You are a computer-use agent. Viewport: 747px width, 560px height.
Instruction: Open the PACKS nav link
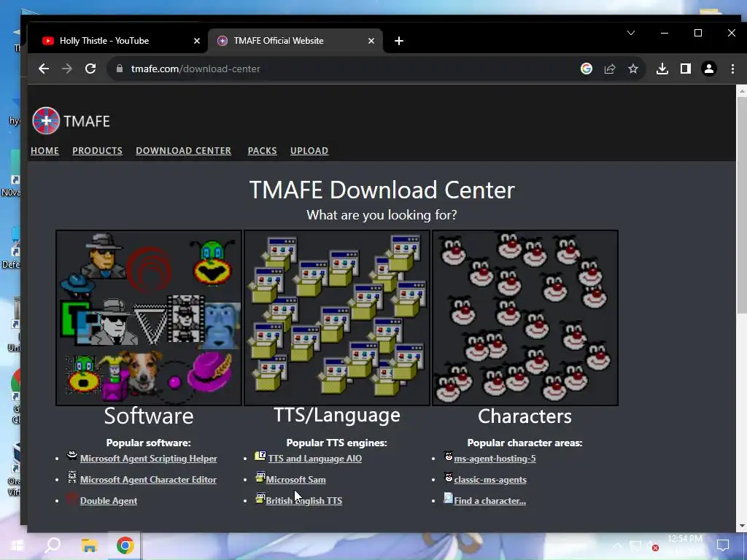tap(262, 150)
